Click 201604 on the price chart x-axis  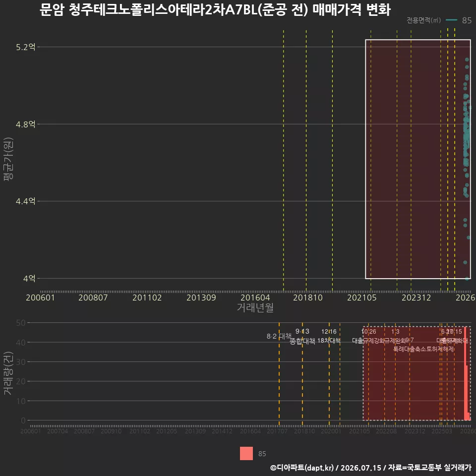pyautogui.click(x=255, y=297)
